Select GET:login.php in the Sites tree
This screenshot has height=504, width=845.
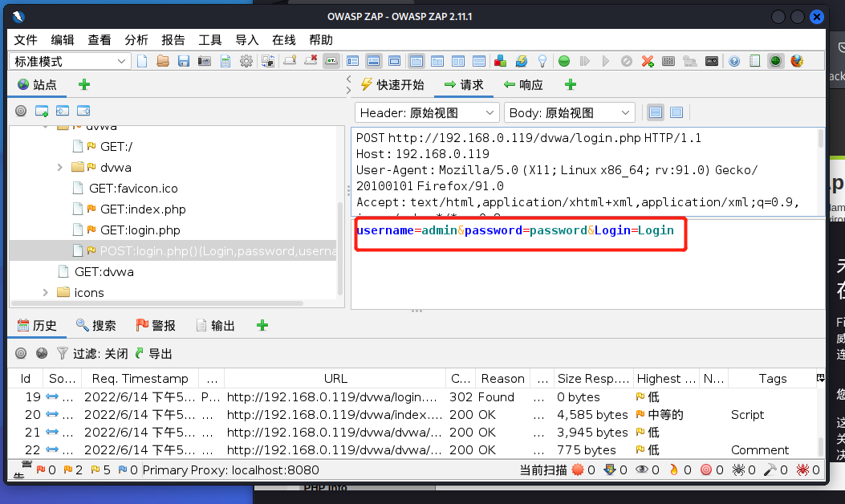(140, 230)
